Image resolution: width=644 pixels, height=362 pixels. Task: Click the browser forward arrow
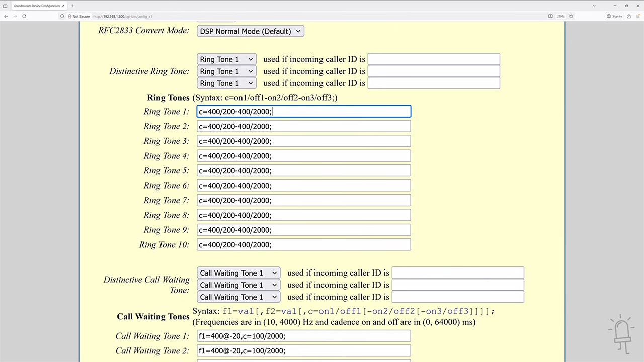15,16
